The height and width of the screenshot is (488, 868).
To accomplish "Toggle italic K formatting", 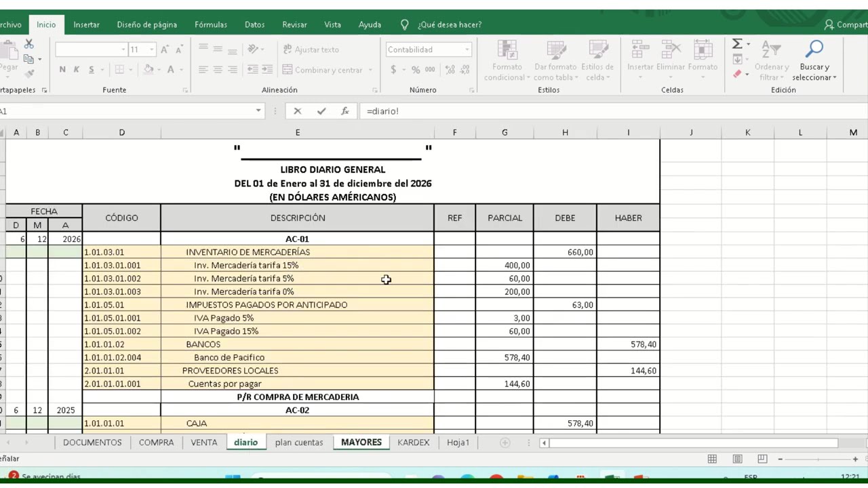I will pyautogui.click(x=77, y=70).
